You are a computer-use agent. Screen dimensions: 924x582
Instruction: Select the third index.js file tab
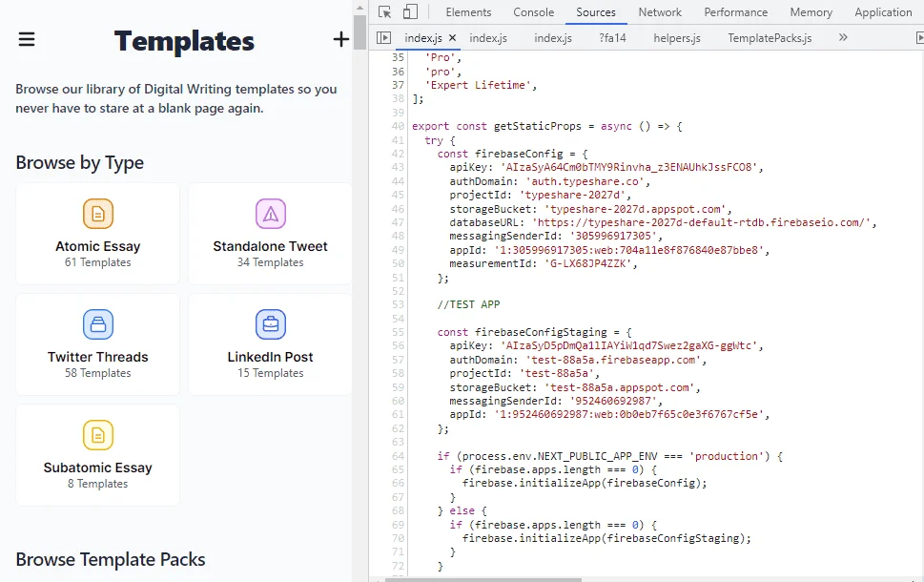(x=553, y=38)
